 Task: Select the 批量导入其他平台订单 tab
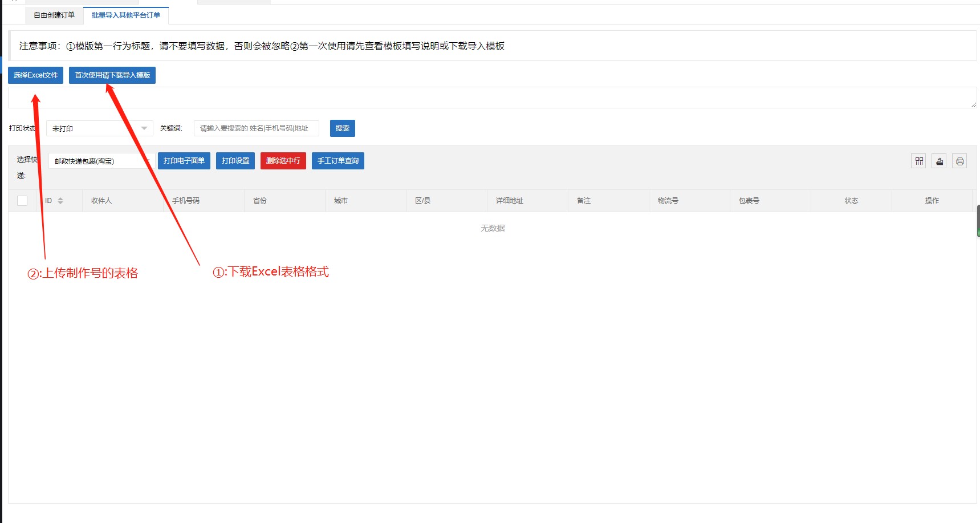pyautogui.click(x=125, y=15)
